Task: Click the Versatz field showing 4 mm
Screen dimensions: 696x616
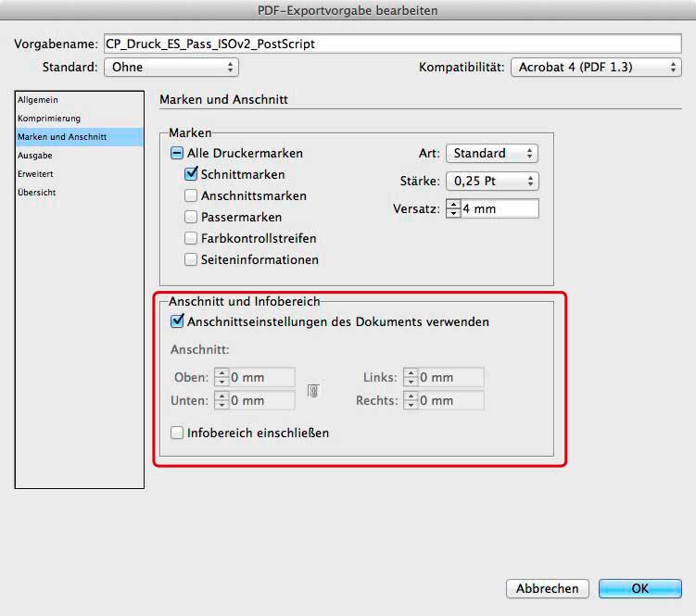Action: (500, 208)
